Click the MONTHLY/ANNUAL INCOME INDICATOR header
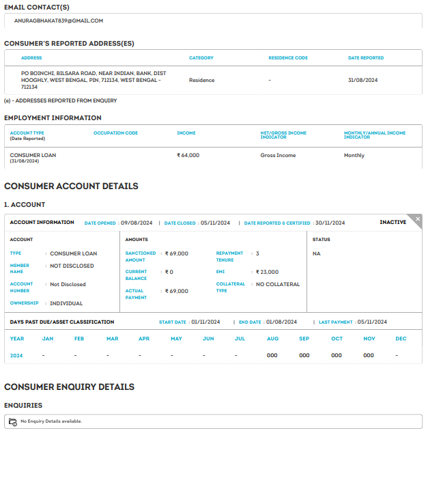428x504 pixels. pyautogui.click(x=375, y=135)
